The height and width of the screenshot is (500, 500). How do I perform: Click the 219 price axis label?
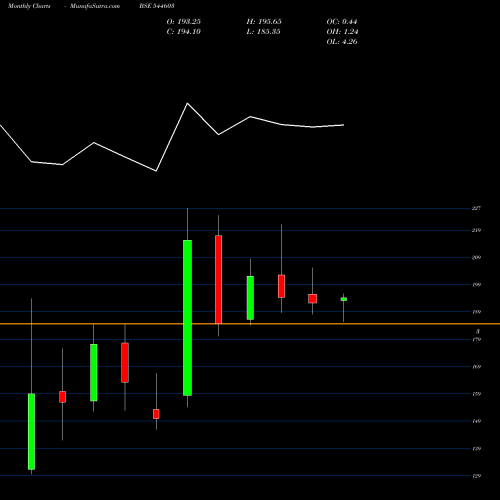[x=476, y=230]
